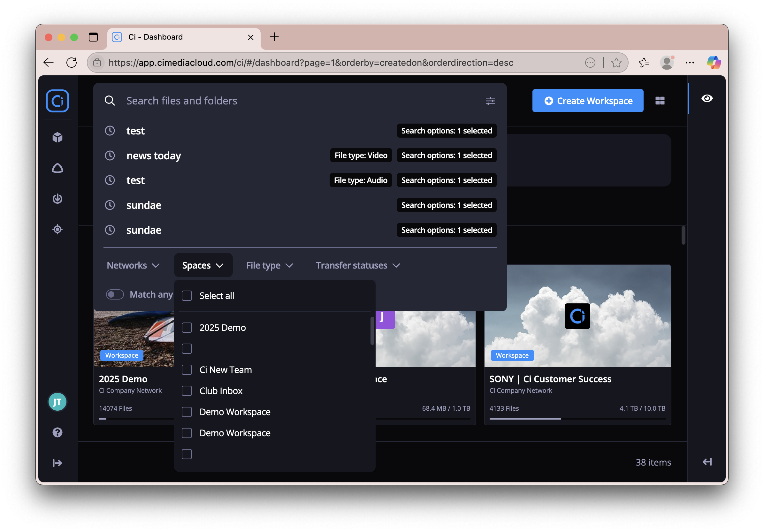This screenshot has height=532, width=764.
Task: Reload the page
Action: point(72,63)
